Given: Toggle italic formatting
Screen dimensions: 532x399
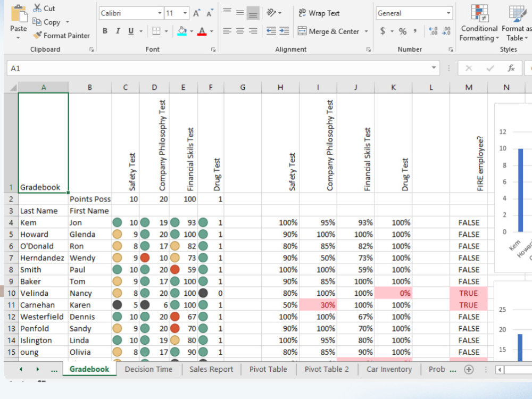Looking at the screenshot, I should 118,31.
